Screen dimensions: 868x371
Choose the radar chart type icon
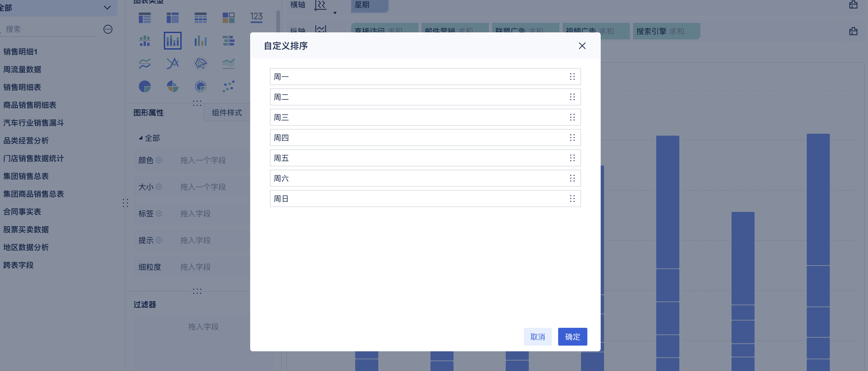pyautogui.click(x=200, y=63)
